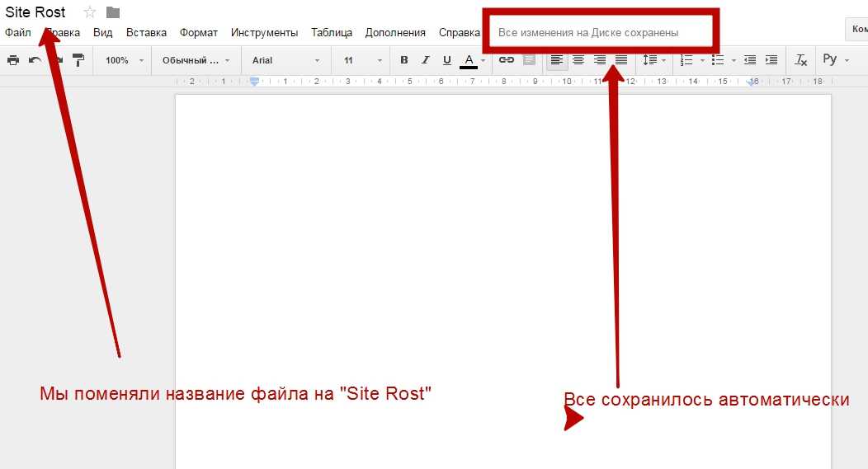Click the print icon

(x=12, y=60)
